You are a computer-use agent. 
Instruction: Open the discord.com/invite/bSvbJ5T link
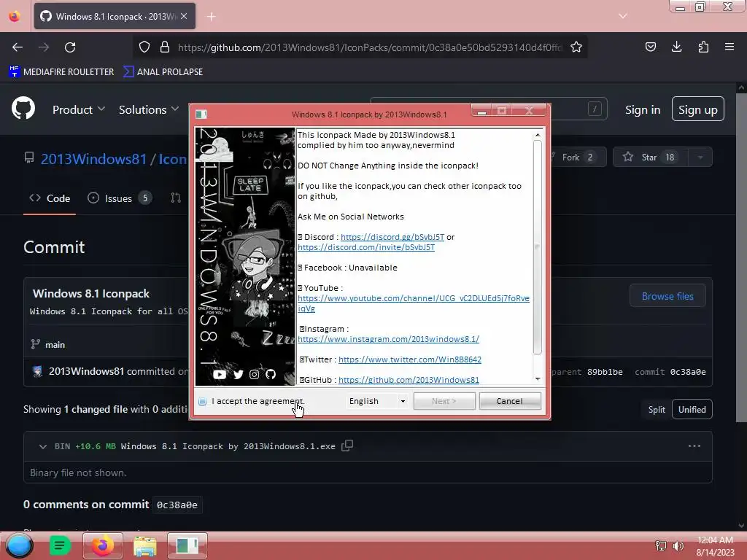pos(366,247)
